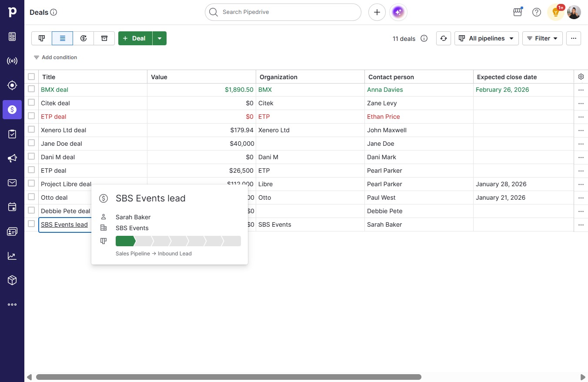This screenshot has width=588, height=382.
Task: Click the green add Deal button
Action: 135,38
